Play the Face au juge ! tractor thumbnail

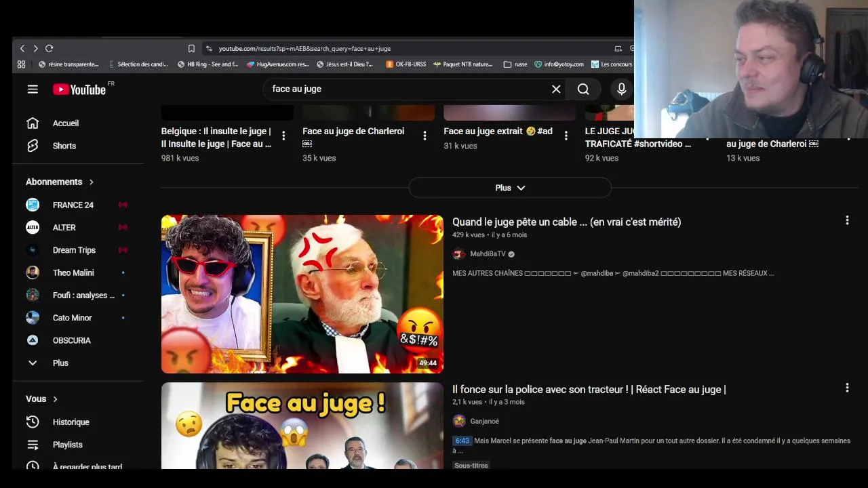pyautogui.click(x=302, y=426)
